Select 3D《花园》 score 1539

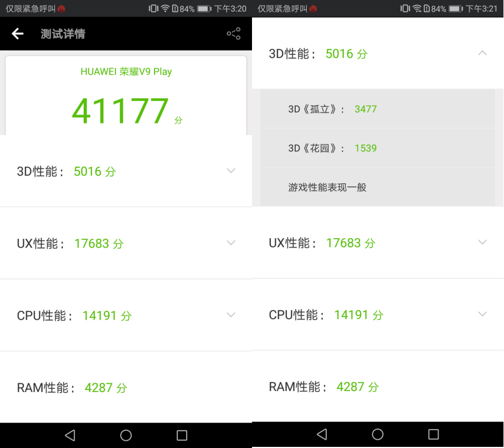[366, 148]
